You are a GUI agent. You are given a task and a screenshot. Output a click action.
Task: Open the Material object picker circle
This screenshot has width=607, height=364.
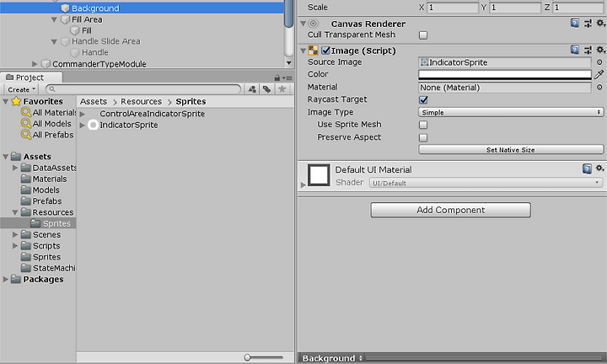[599, 88]
